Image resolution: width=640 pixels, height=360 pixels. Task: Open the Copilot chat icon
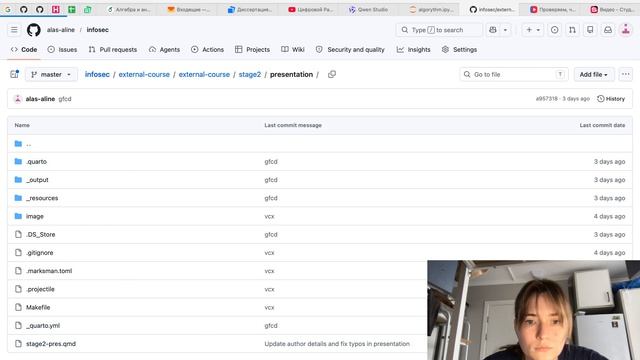click(x=493, y=30)
